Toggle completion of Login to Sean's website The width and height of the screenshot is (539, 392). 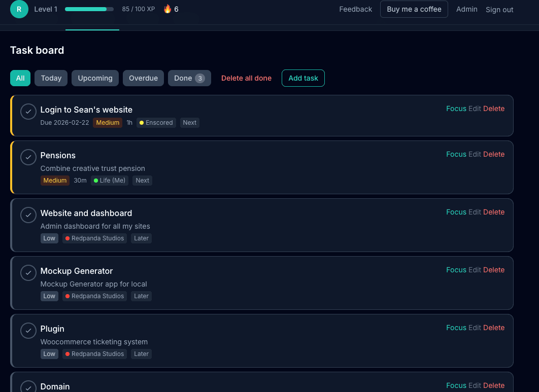(x=28, y=112)
